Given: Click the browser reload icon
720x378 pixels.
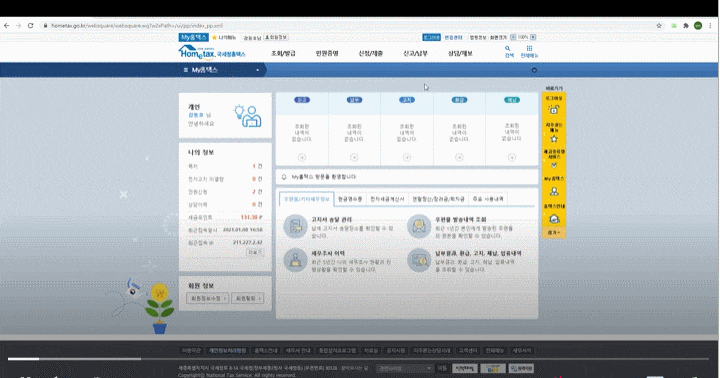Looking at the screenshot, I should click(x=31, y=26).
